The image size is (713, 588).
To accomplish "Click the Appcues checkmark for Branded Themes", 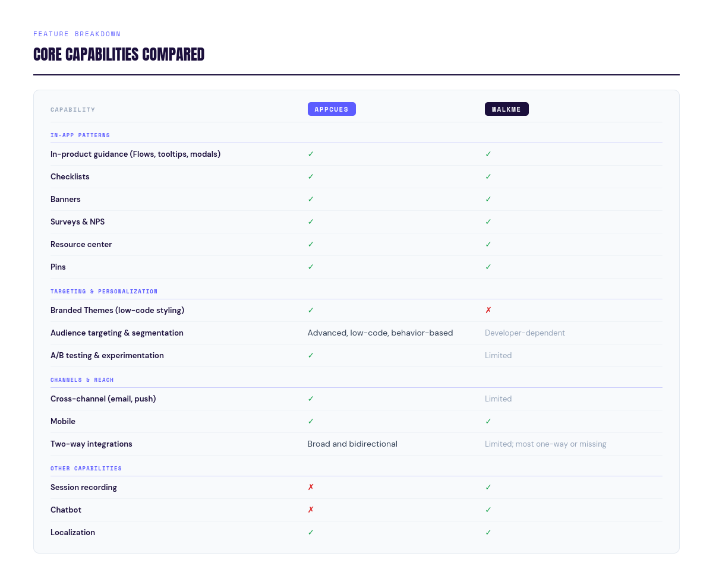I will coord(311,311).
